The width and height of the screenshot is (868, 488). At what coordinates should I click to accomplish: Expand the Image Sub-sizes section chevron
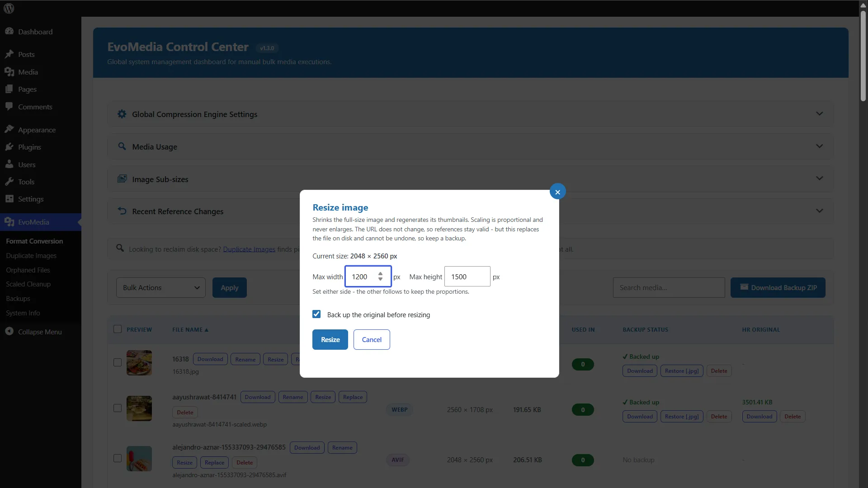pyautogui.click(x=819, y=178)
